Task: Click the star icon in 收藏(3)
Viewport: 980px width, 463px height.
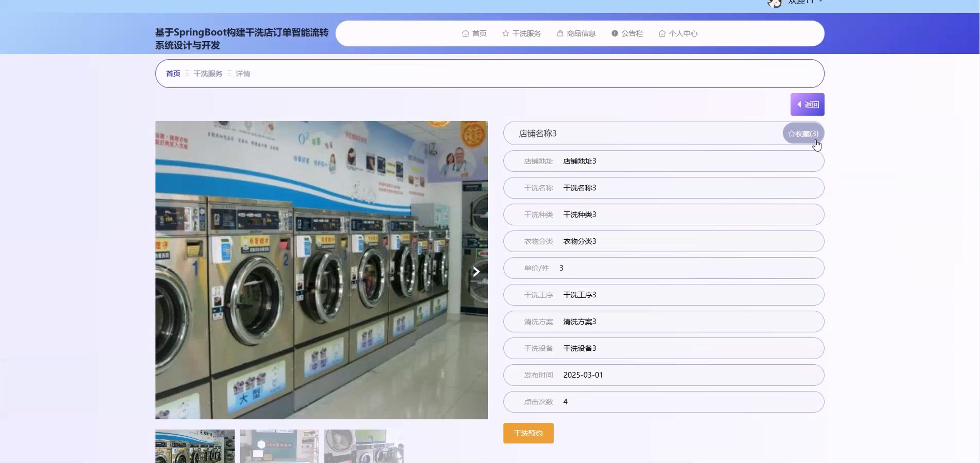Action: click(x=791, y=134)
